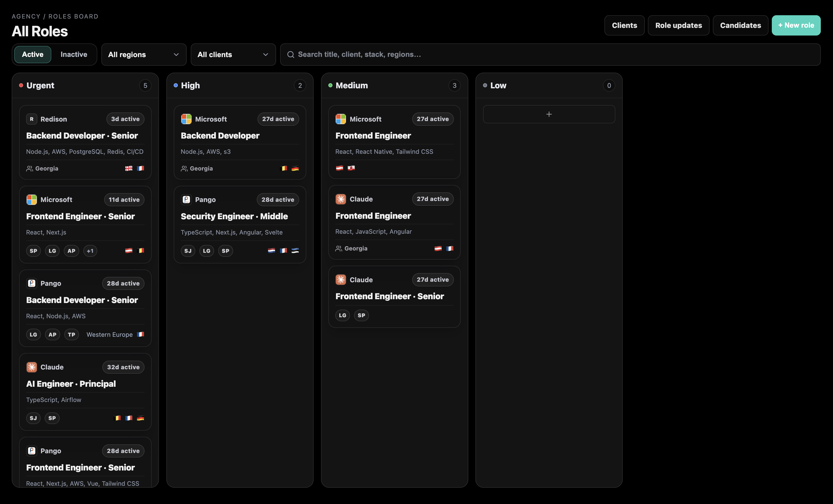
Task: Click the Redison client logo on first Urgent card
Action: [31, 119]
